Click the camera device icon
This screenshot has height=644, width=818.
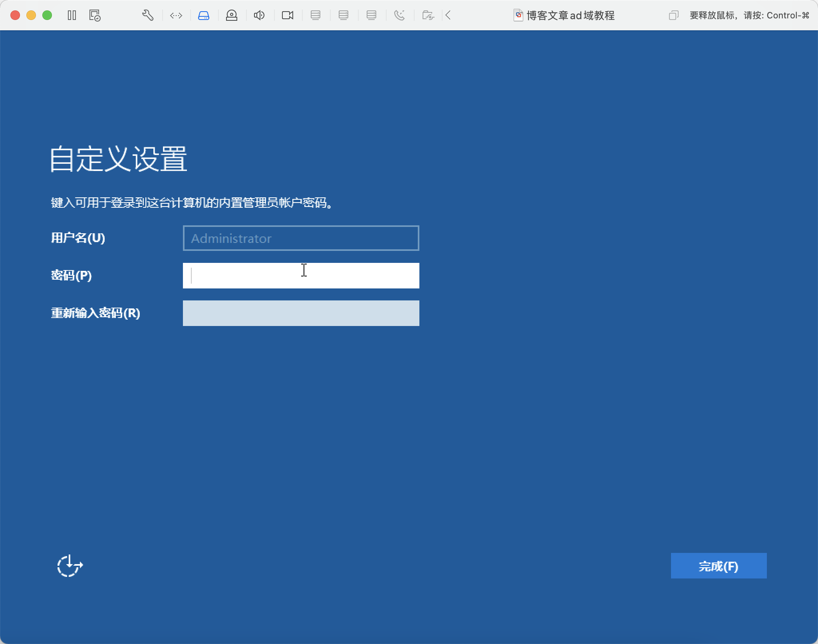(288, 16)
